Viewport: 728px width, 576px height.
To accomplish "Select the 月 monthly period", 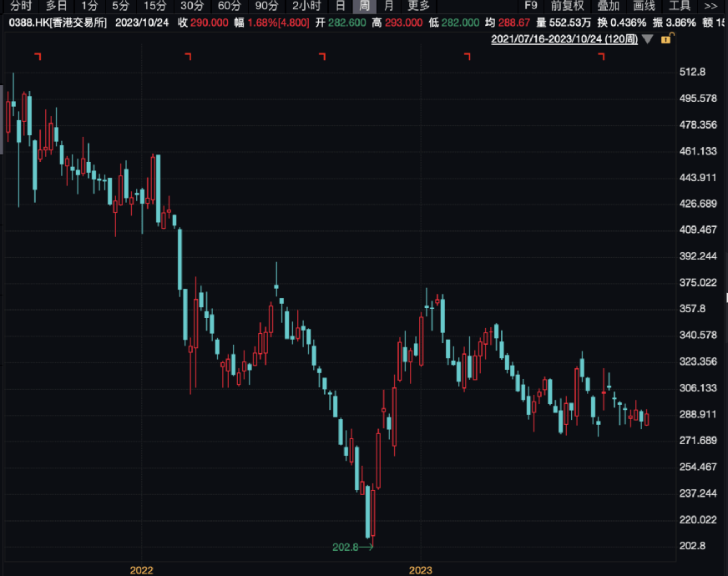I will point(388,5).
